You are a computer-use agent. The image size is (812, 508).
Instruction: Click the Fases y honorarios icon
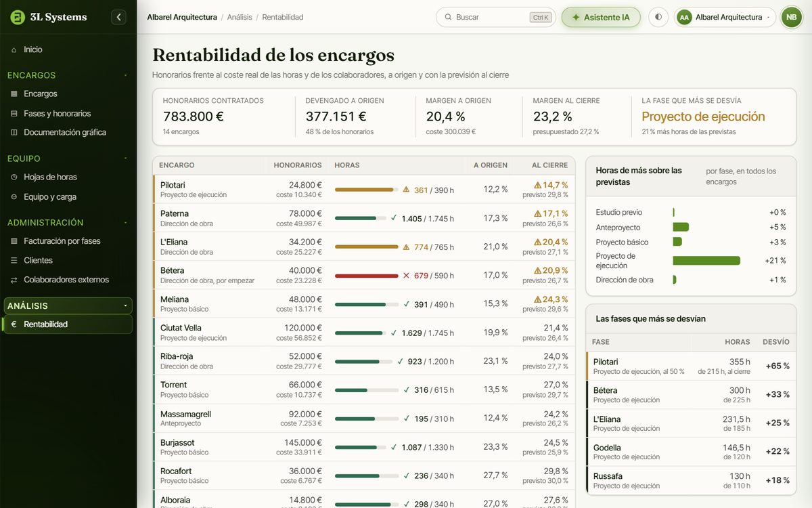point(14,114)
